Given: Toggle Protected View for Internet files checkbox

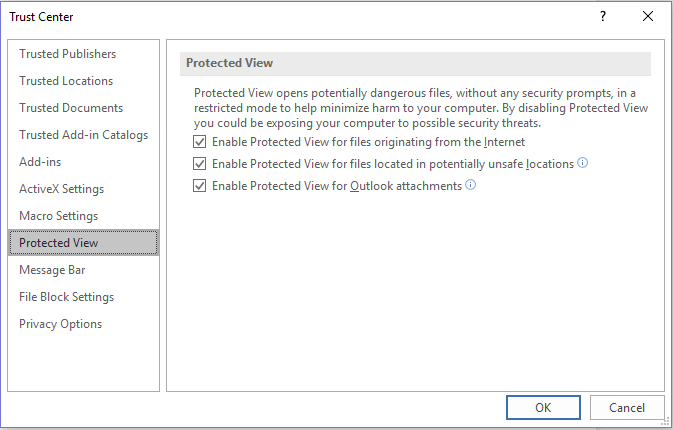Looking at the screenshot, I should click(x=200, y=142).
